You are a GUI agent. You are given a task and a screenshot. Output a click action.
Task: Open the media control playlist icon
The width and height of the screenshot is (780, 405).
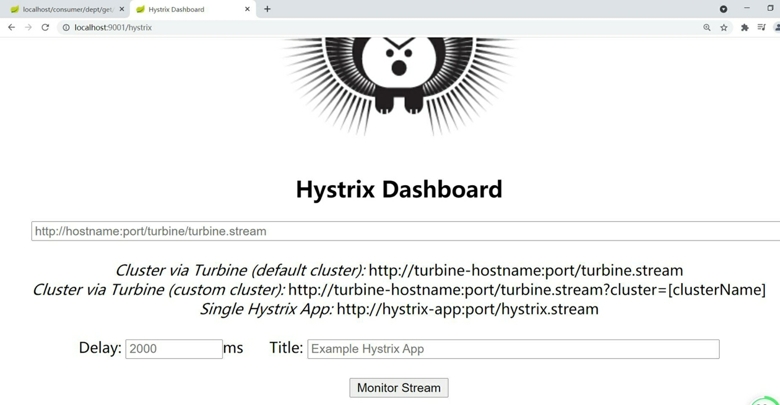(x=762, y=27)
